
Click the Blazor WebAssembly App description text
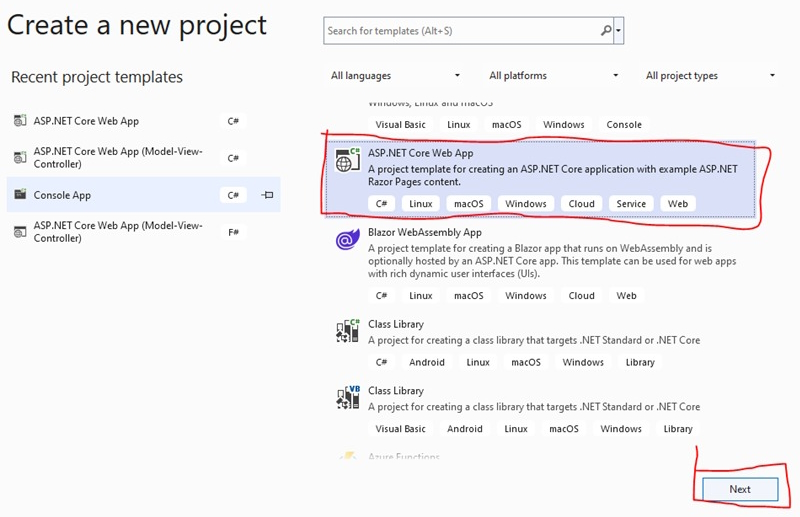pos(552,261)
